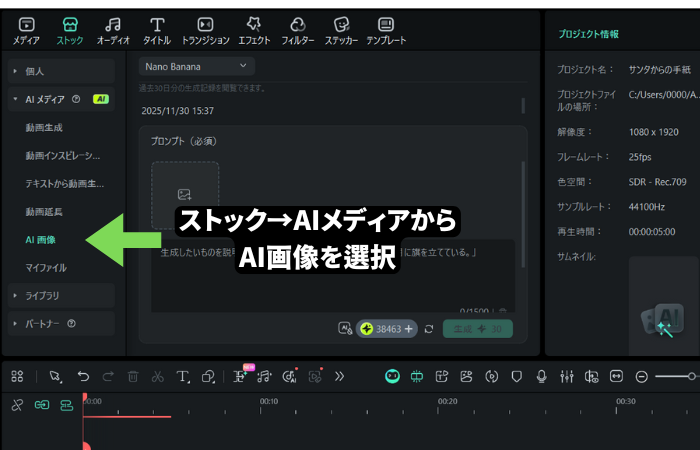Open the audio mixer sliders icon
The image size is (700, 450).
tap(567, 376)
